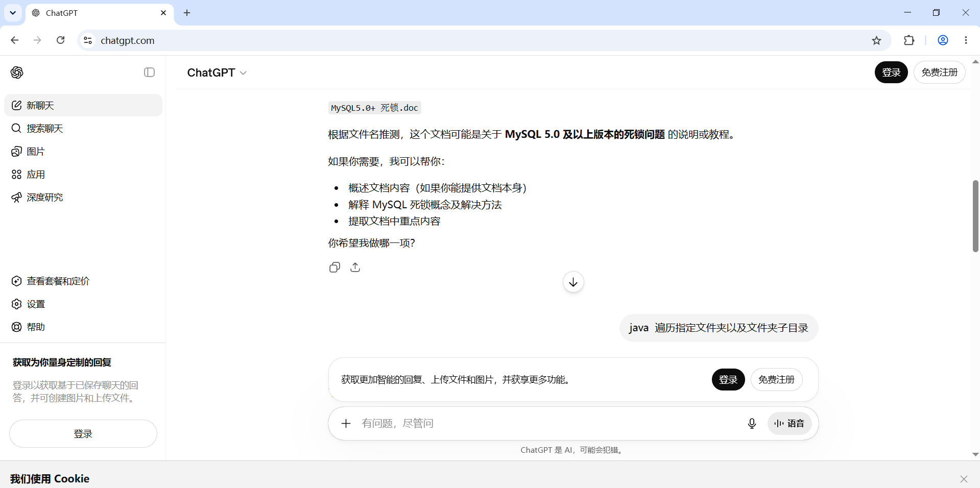
Task: Close the ChatGPT browser tab
Action: tap(163, 13)
